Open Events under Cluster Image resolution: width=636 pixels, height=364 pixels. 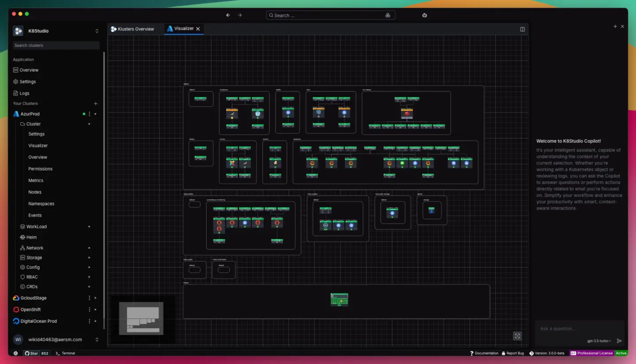click(x=35, y=215)
